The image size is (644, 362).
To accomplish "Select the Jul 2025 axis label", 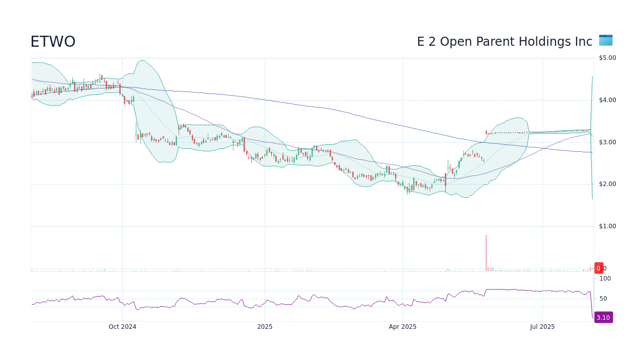I will tap(542, 327).
